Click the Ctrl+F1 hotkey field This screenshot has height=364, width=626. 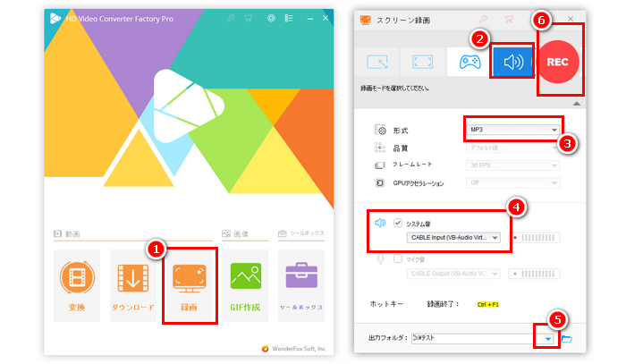[488, 305]
